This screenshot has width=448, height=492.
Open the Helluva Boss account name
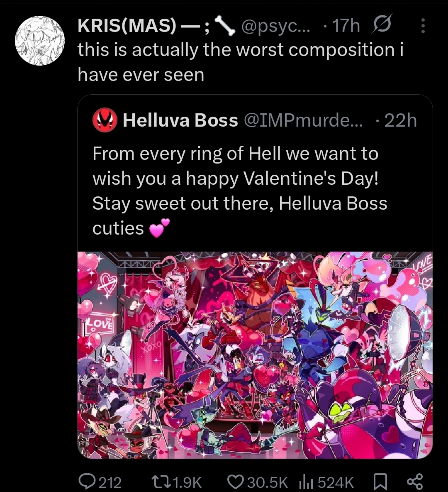(180, 120)
